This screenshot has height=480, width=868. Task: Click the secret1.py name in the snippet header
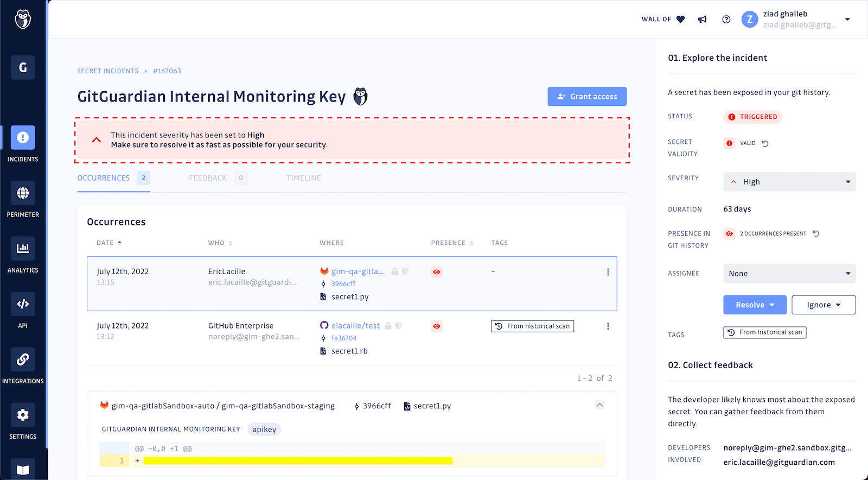[x=432, y=406]
